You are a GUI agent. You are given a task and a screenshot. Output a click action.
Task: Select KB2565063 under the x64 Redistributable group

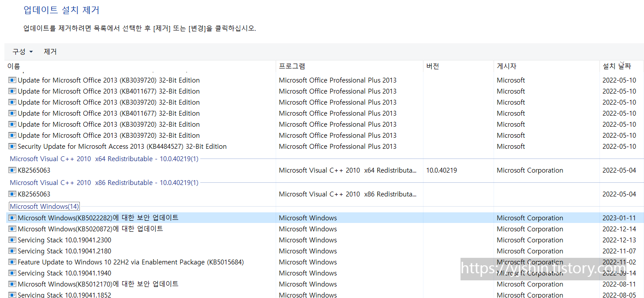coord(34,170)
